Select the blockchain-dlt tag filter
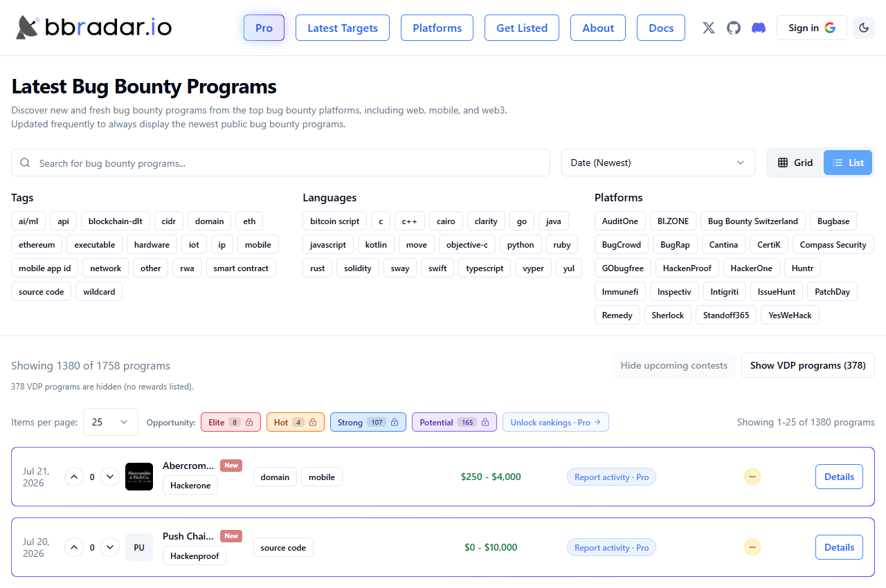 (x=116, y=221)
